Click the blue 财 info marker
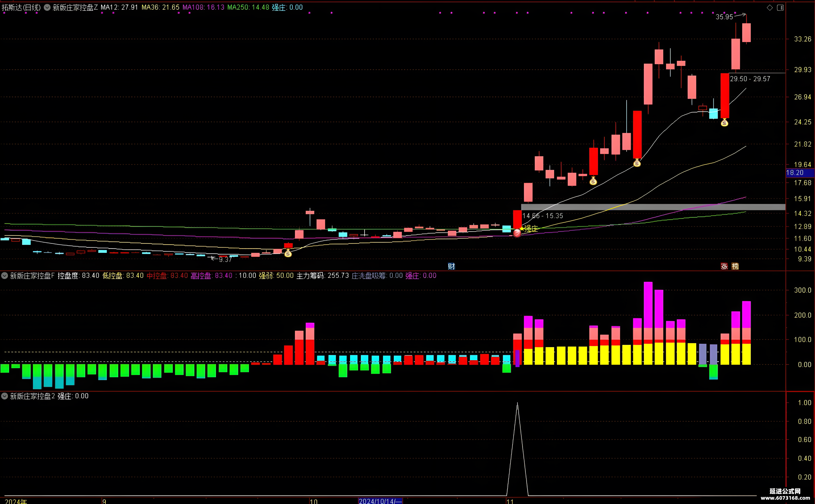 tap(451, 266)
